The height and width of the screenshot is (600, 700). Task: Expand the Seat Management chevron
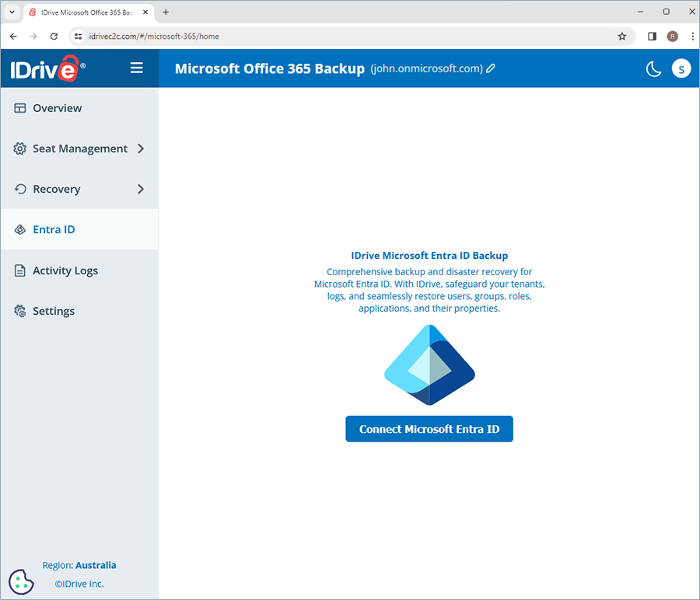[141, 148]
